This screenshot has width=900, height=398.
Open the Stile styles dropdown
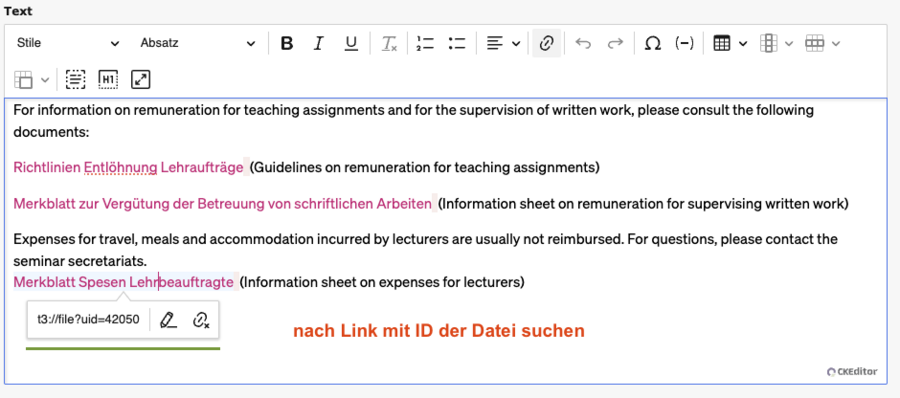[x=68, y=43]
